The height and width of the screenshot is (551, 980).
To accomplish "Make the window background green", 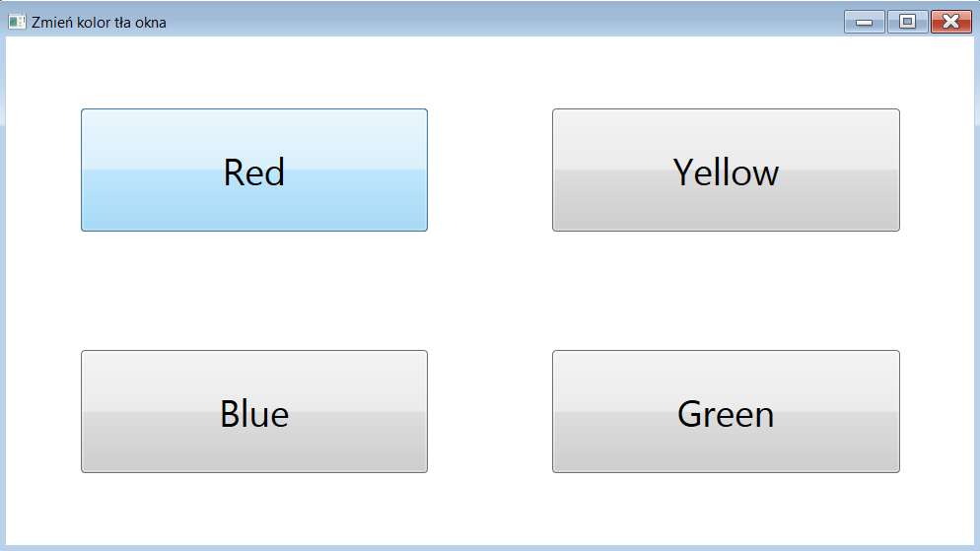I will 726,412.
